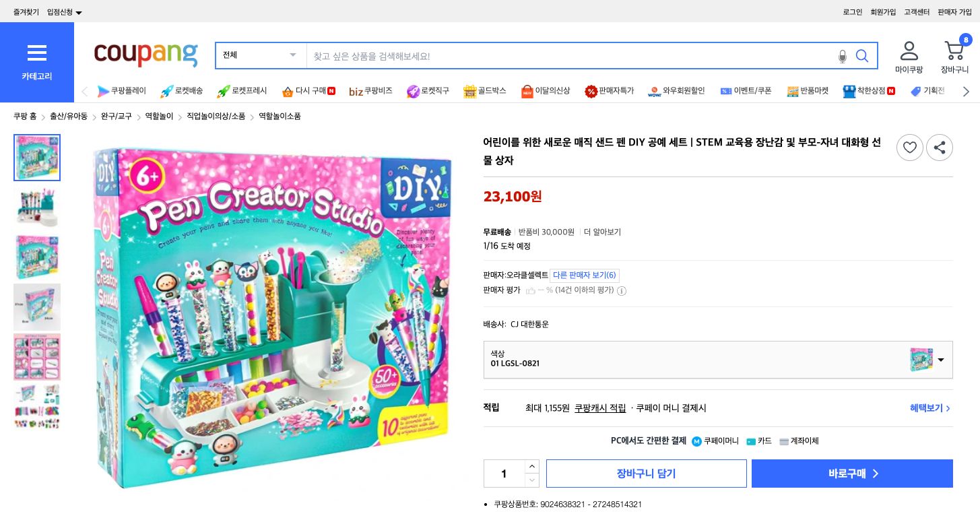The height and width of the screenshot is (520, 980).
Task: Click the 로켓직구 overseas shopping icon
Action: click(x=428, y=91)
